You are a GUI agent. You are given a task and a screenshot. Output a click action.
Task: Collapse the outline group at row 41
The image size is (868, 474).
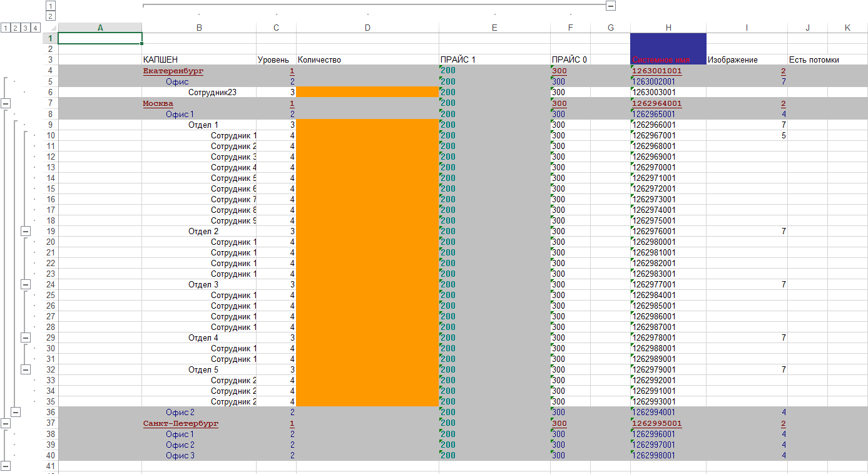[x=6, y=465]
